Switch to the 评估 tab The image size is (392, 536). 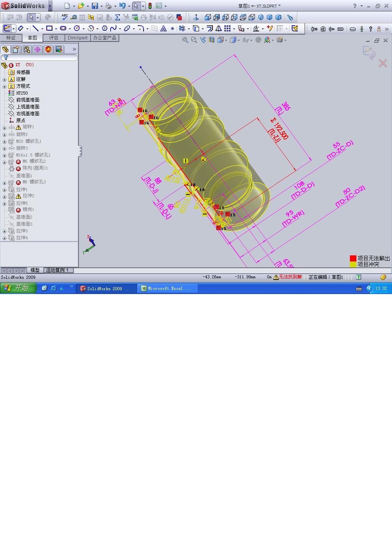point(54,38)
